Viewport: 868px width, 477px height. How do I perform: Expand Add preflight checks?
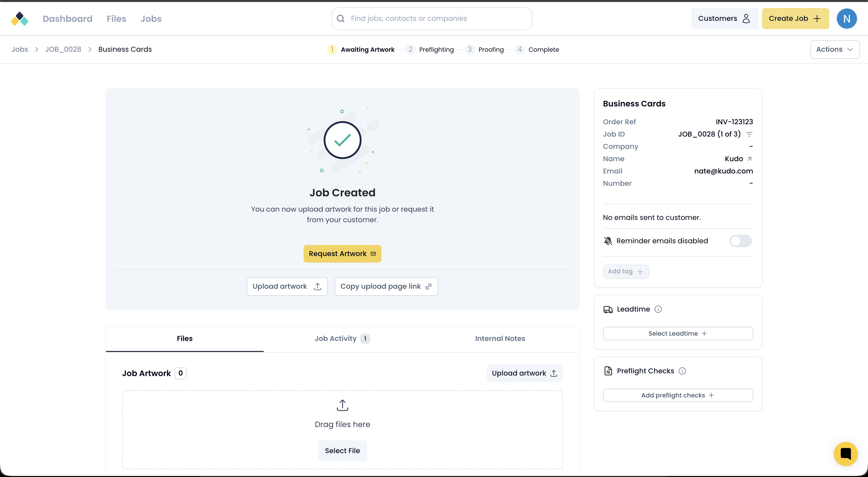pyautogui.click(x=678, y=395)
